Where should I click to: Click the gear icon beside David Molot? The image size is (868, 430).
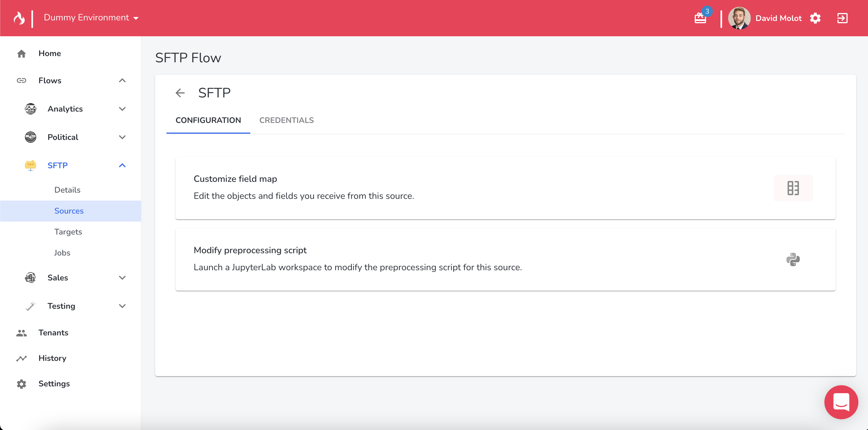pyautogui.click(x=815, y=18)
